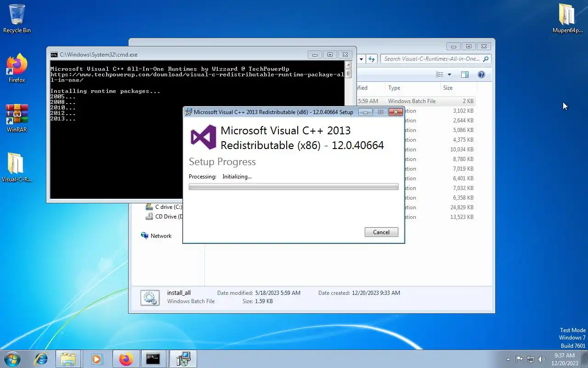Switch to the setup installer taskbar button
The image size is (588, 368).
[x=183, y=359]
